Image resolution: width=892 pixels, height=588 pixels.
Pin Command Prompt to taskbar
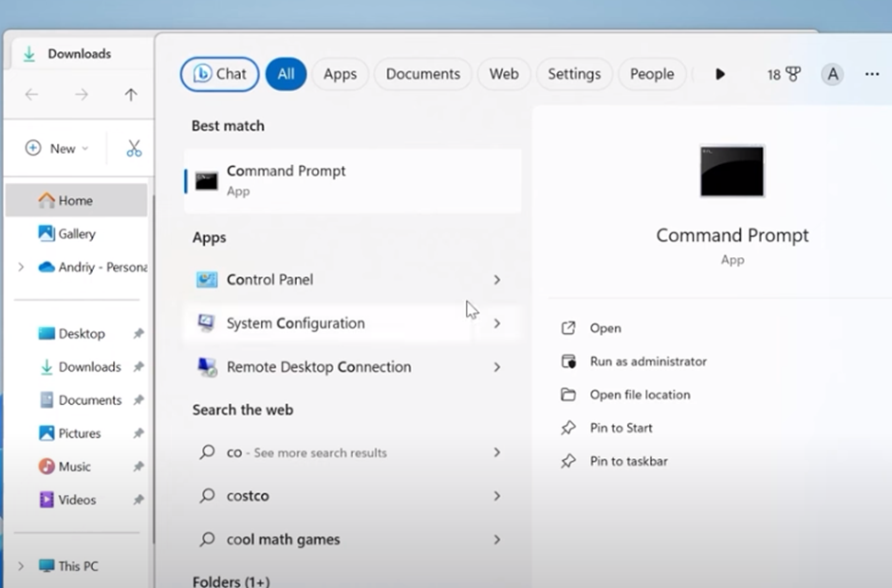[x=631, y=461]
